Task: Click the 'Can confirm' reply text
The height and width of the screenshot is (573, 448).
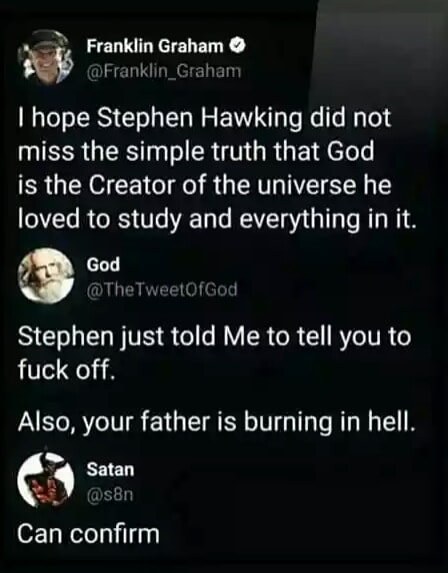Action: (x=88, y=535)
